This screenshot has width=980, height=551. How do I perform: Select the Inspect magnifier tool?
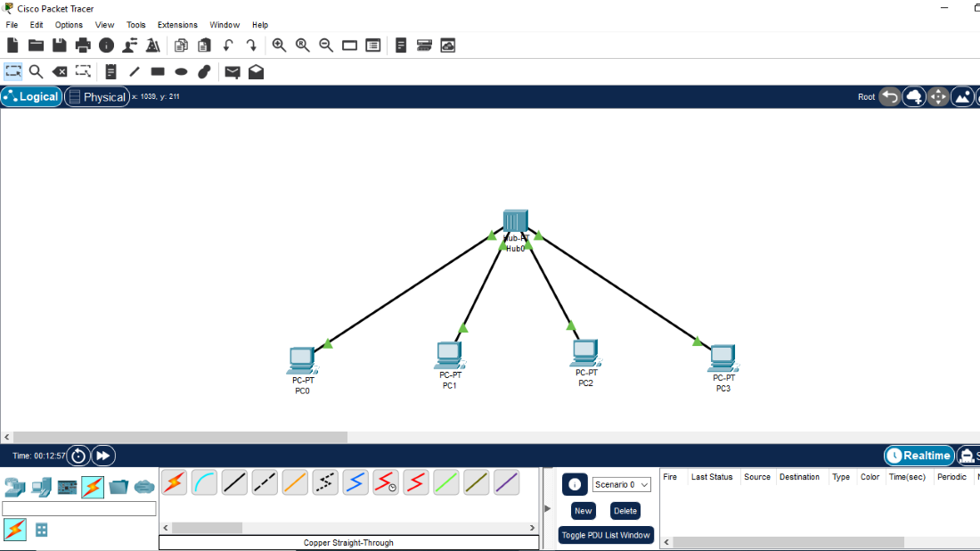(x=36, y=72)
